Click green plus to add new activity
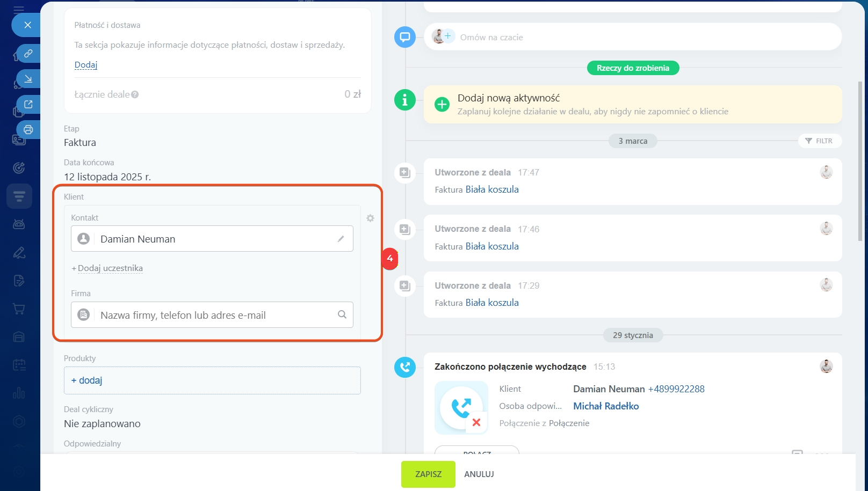The height and width of the screenshot is (491, 868). point(442,104)
